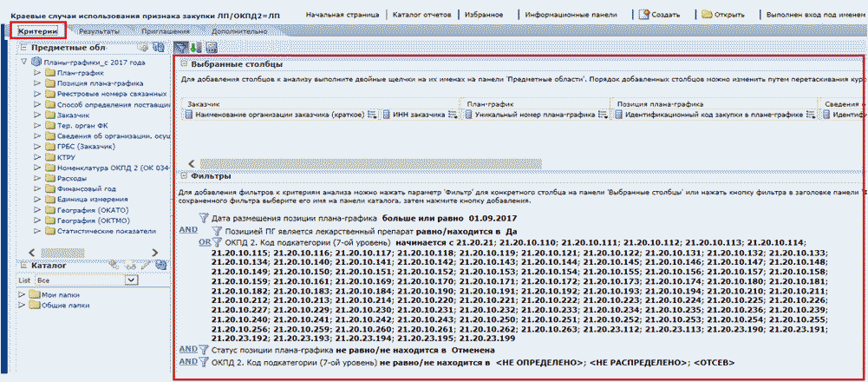The image size is (868, 382).
Task: Collapse the Выбранные столбцы section
Action: pos(184,65)
